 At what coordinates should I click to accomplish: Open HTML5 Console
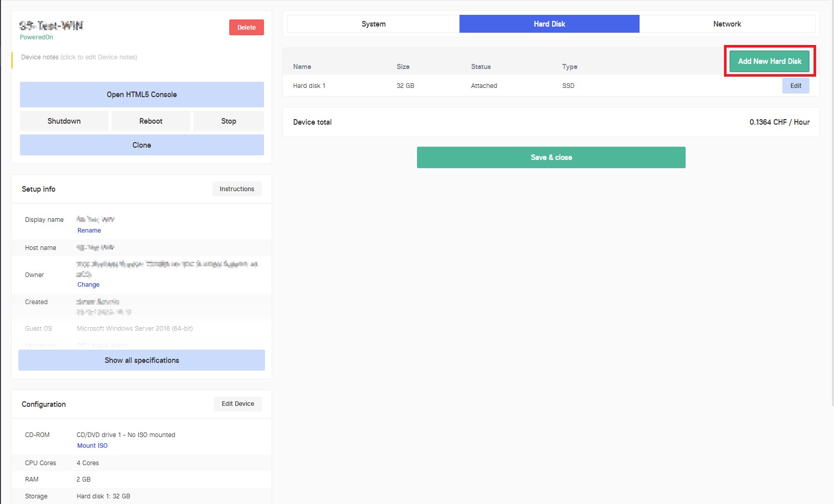coord(142,95)
